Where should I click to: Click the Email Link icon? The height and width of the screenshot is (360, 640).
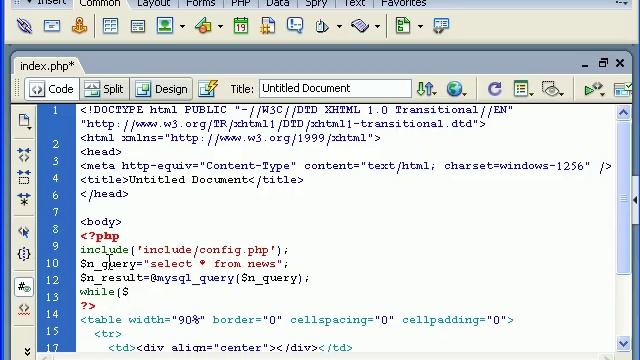(52, 26)
